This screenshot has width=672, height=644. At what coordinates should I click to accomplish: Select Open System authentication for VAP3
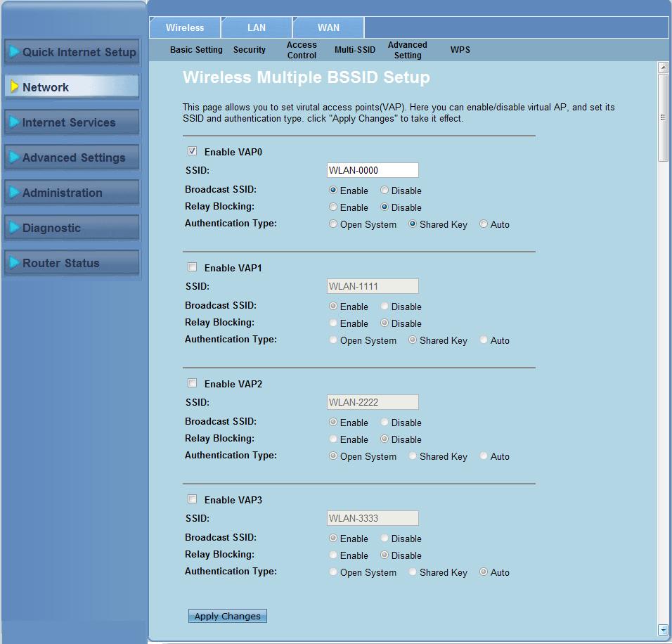333,572
